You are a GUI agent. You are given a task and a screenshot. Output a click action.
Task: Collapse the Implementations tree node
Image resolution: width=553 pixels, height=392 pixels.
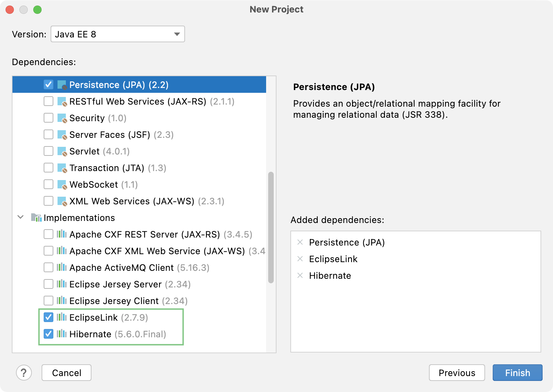point(20,217)
